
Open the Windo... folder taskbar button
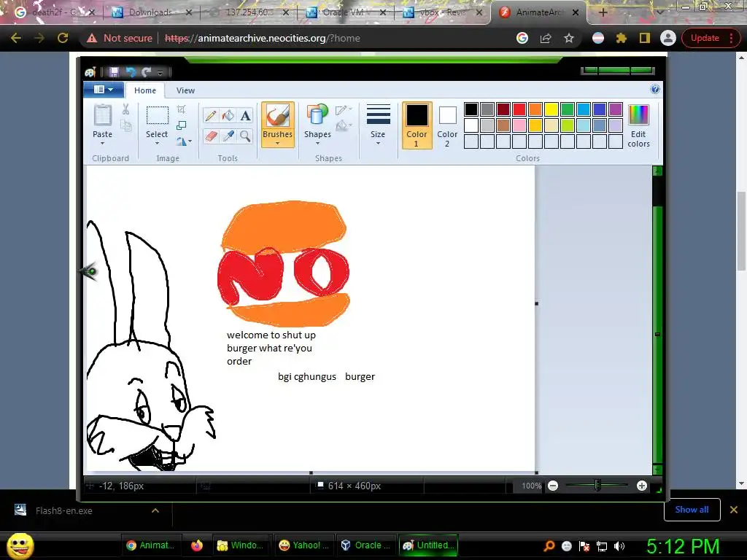(241, 545)
